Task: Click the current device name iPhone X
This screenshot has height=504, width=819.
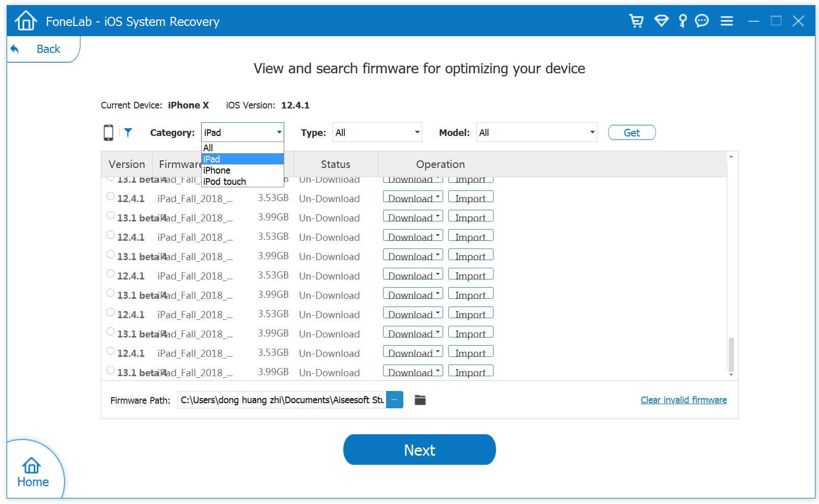Action: [x=188, y=105]
